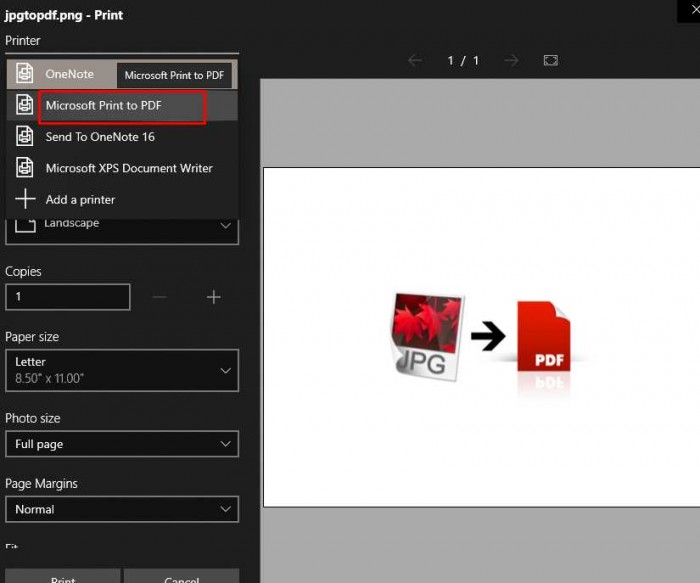This screenshot has width=700, height=583.
Task: Open the Letter paper size dropdown
Action: pos(122,371)
